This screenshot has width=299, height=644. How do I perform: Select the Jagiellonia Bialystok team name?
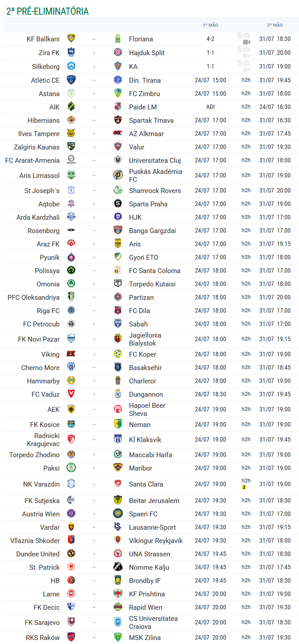(x=145, y=339)
